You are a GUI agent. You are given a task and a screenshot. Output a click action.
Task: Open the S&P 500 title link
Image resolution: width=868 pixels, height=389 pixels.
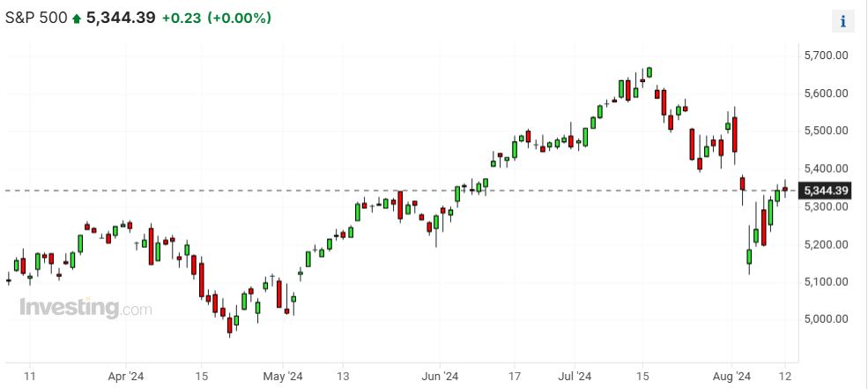click(x=36, y=18)
